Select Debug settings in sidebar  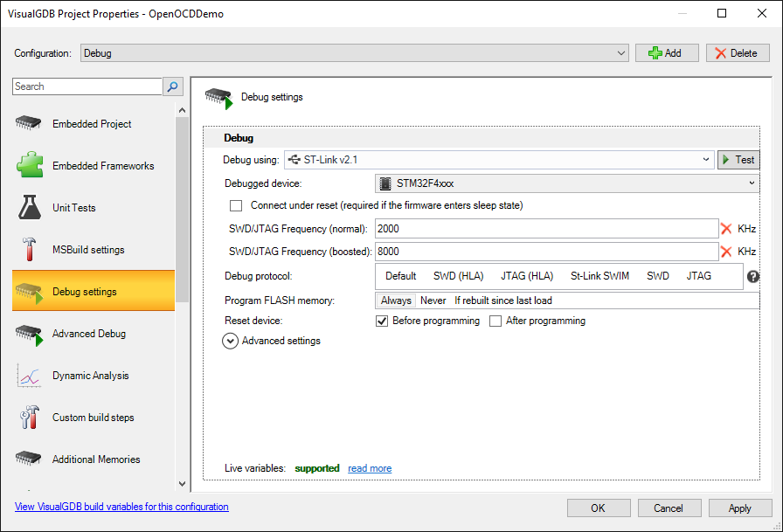94,290
